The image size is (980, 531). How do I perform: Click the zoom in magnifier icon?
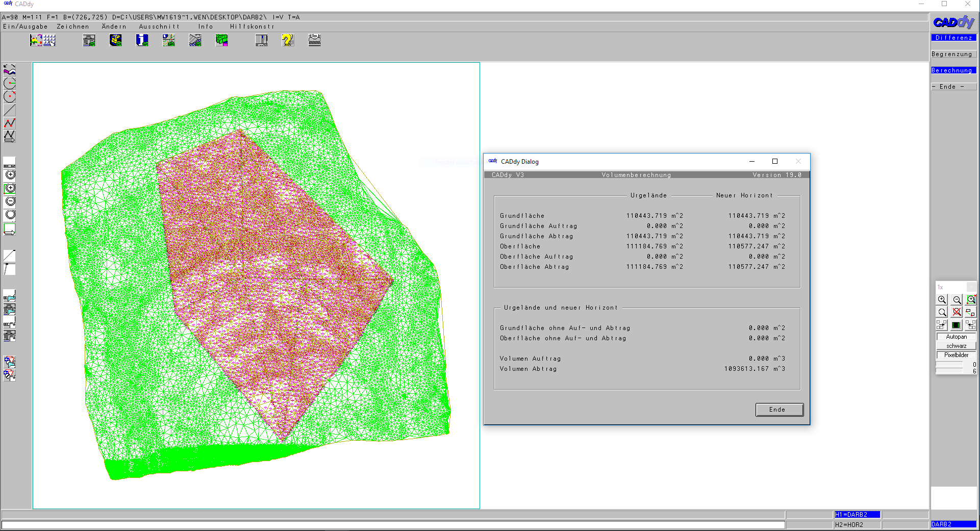[942, 300]
